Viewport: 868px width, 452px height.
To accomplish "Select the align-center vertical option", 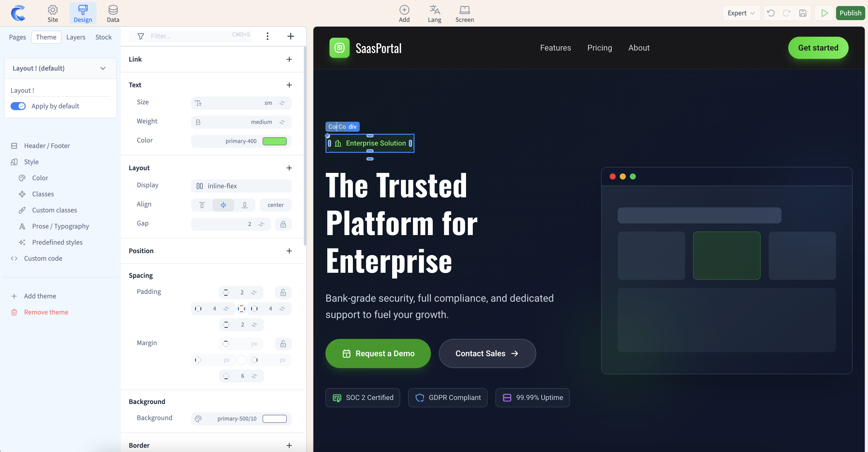I will click(x=223, y=205).
